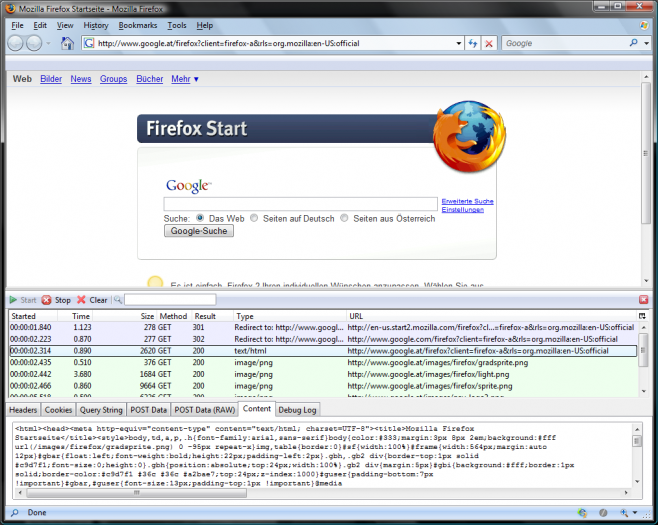Close the HttpFox panel with the red X

(643, 299)
